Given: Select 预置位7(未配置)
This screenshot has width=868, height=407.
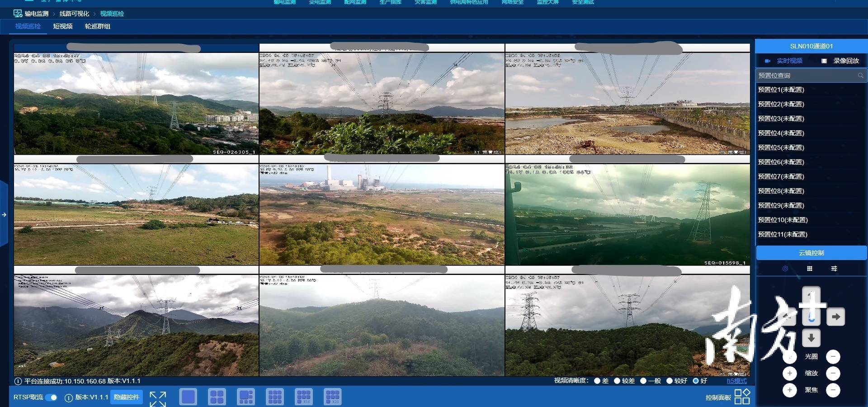Looking at the screenshot, I should (x=781, y=176).
